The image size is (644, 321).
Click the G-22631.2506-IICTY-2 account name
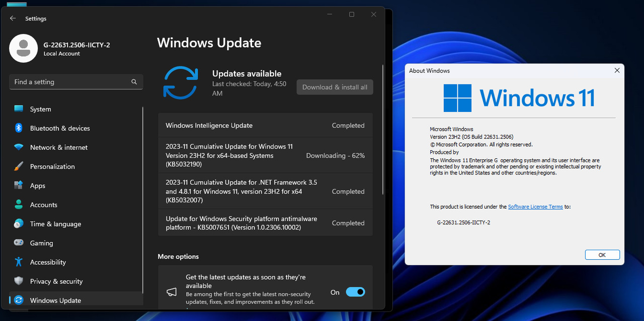(76, 45)
